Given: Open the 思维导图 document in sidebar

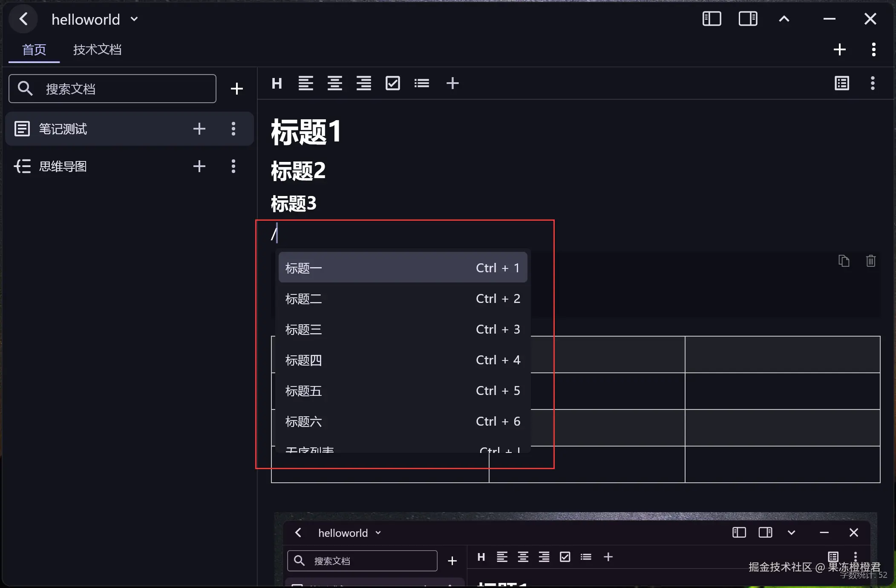Looking at the screenshot, I should [x=63, y=166].
